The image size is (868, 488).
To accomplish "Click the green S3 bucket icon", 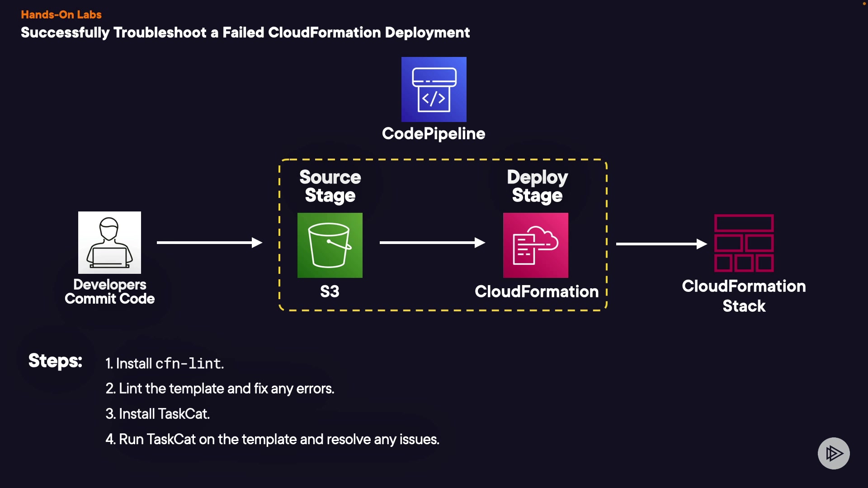I will 330,245.
